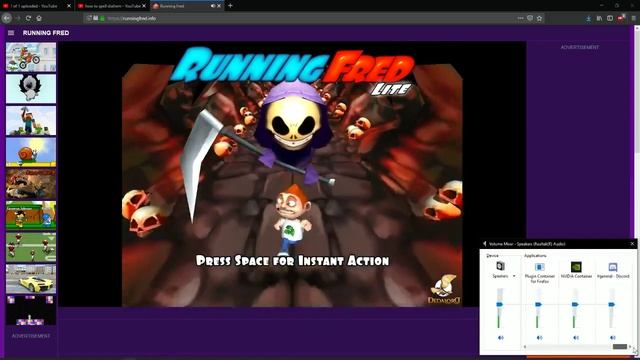Reload the current page
Screen dimensions: 640x360
pos(28,18)
